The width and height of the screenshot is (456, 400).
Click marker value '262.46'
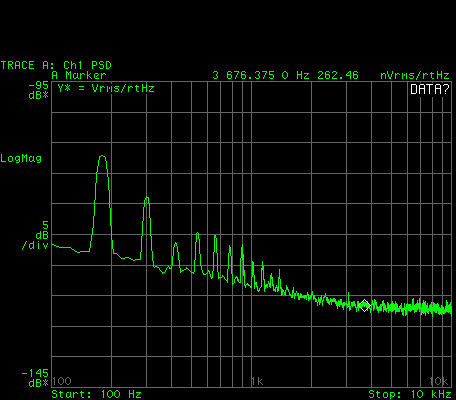point(338,75)
